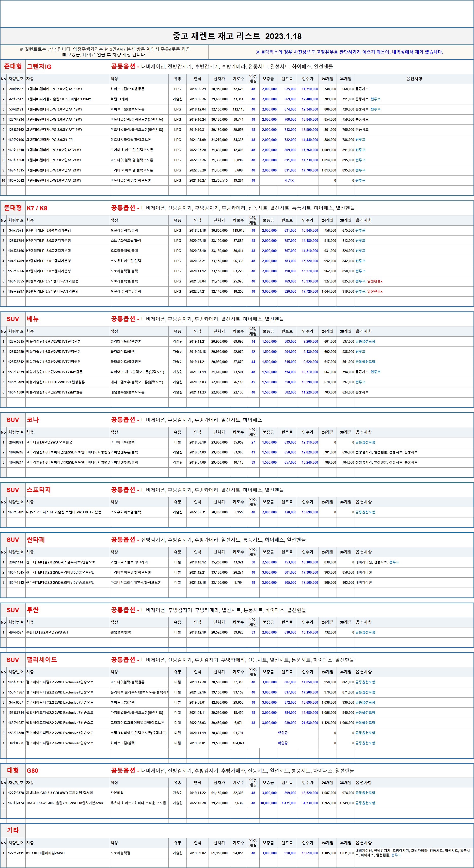Select plate number '122호2411'

(16, 853)
